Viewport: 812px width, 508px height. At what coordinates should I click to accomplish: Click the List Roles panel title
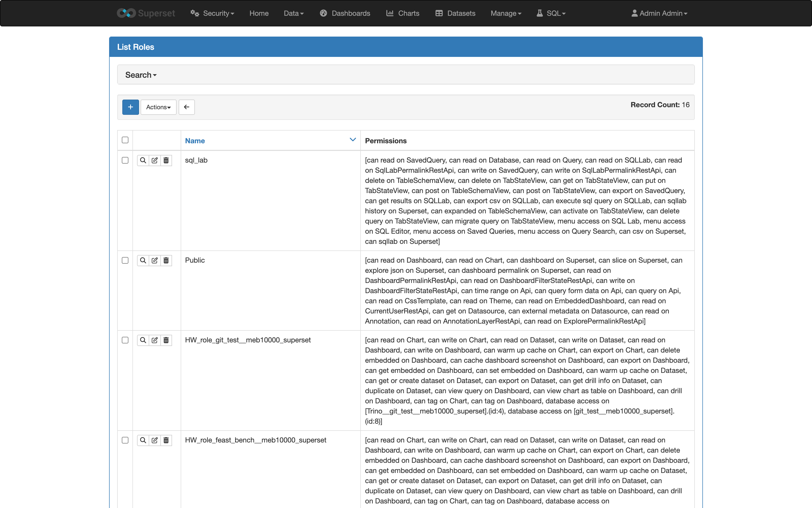(136, 47)
